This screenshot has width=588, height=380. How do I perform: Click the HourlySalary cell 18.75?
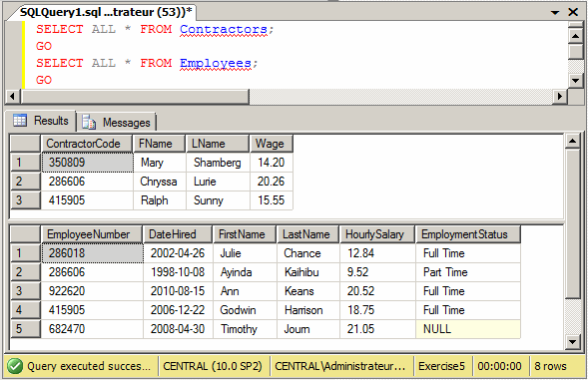point(377,310)
